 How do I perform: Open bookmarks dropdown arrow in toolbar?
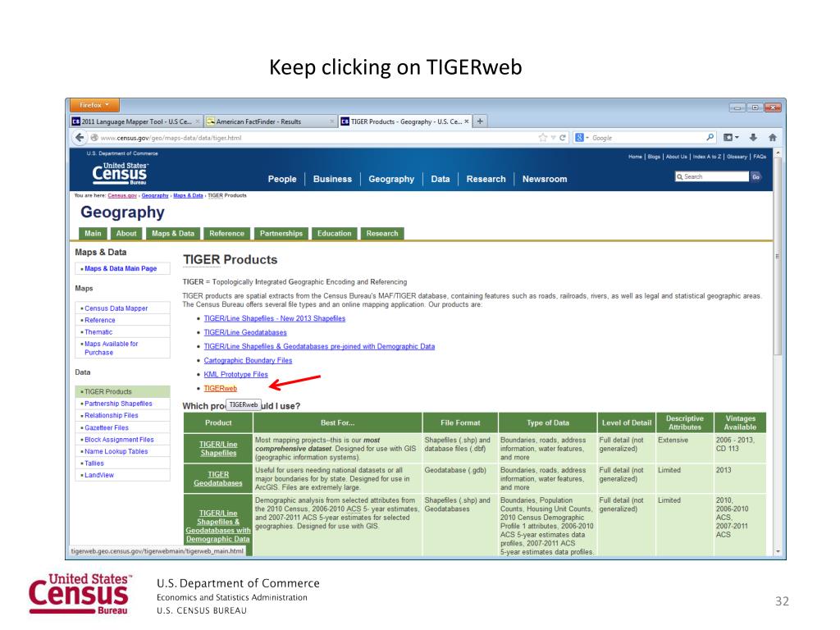[x=737, y=138]
